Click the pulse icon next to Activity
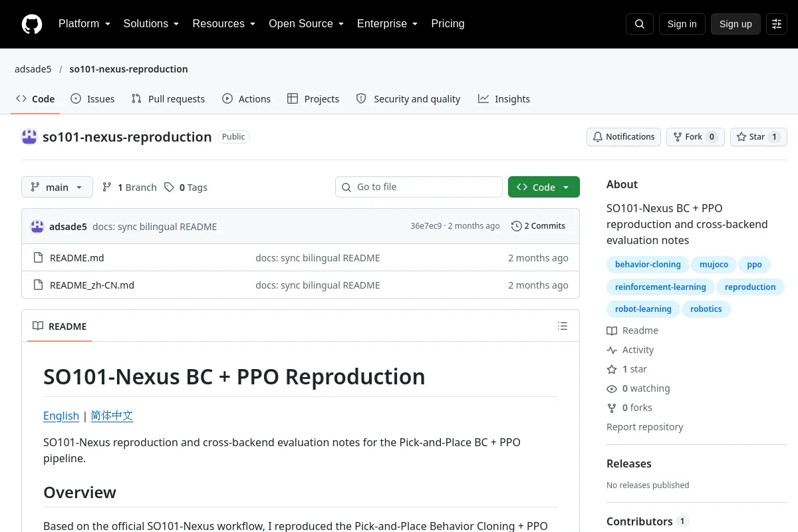Viewport: 798px width, 532px height. (612, 350)
